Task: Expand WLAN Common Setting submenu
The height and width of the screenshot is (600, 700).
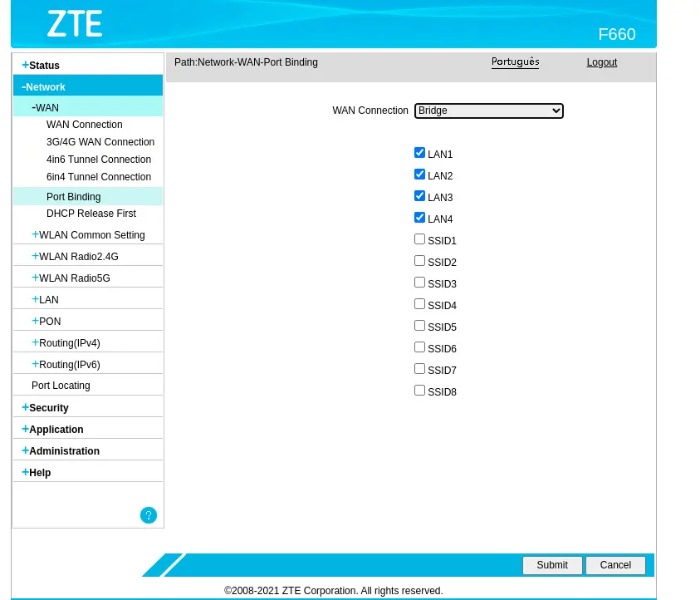Action: coord(88,235)
